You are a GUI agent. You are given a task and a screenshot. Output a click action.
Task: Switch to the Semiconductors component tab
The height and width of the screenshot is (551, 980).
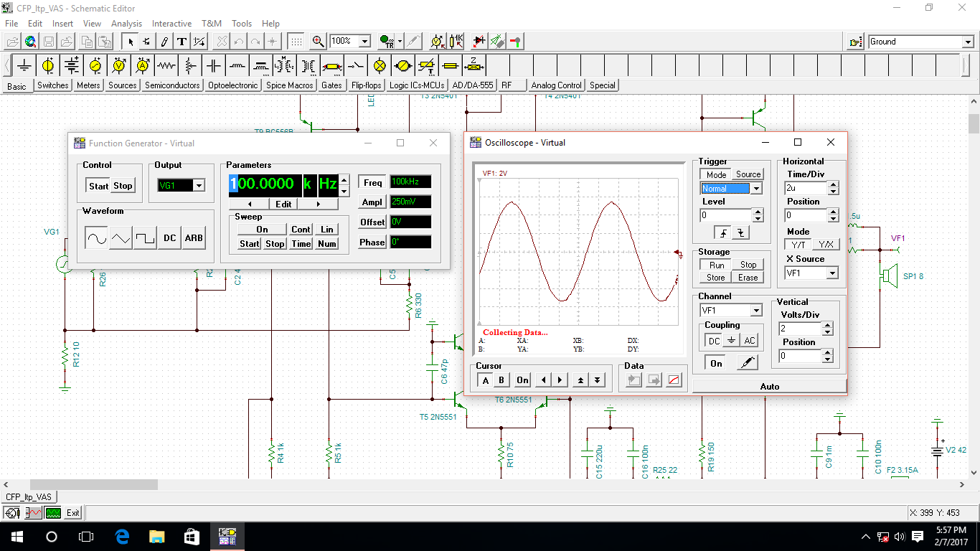[172, 85]
